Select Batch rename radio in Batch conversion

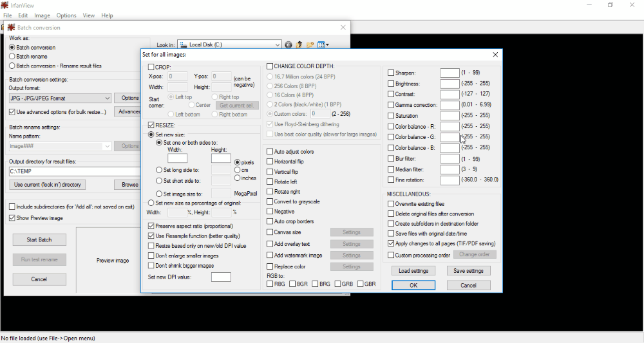tap(12, 56)
